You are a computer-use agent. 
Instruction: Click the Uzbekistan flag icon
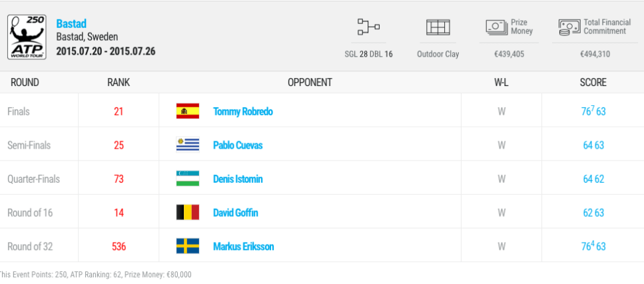(187, 179)
